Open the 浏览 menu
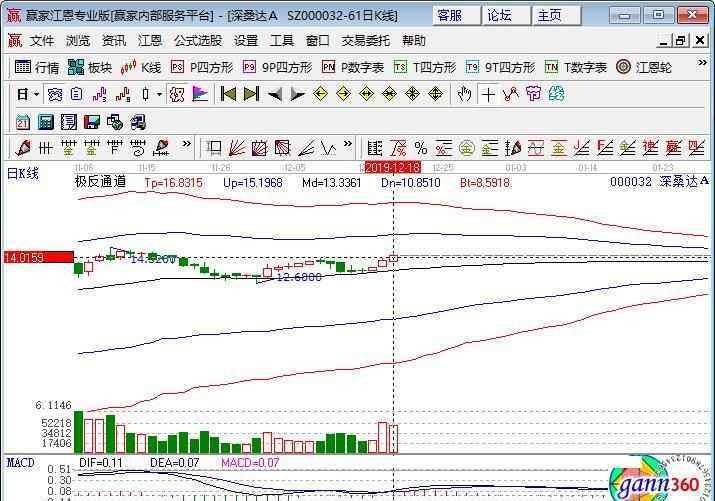Viewport: 715px width, 501px height. (x=78, y=41)
